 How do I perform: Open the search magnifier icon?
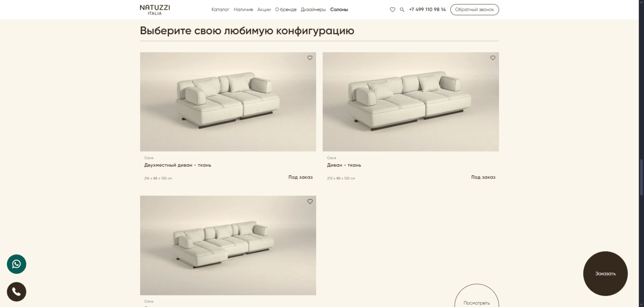[402, 10]
